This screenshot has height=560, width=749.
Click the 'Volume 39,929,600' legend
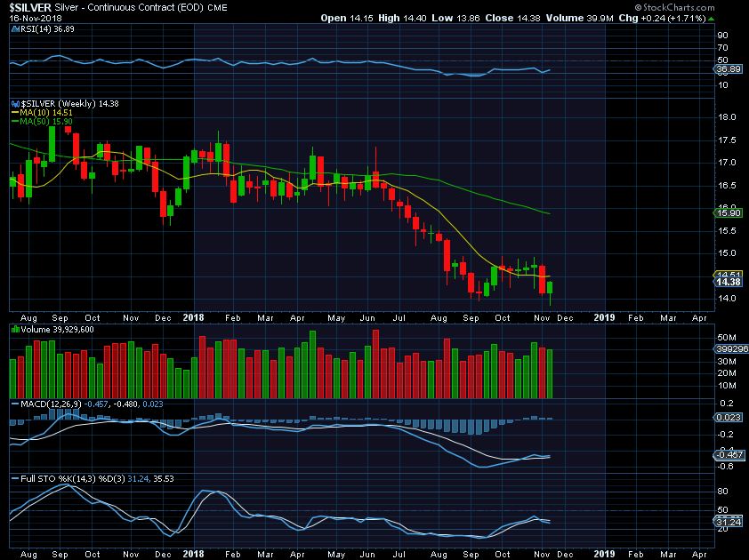(x=57, y=330)
